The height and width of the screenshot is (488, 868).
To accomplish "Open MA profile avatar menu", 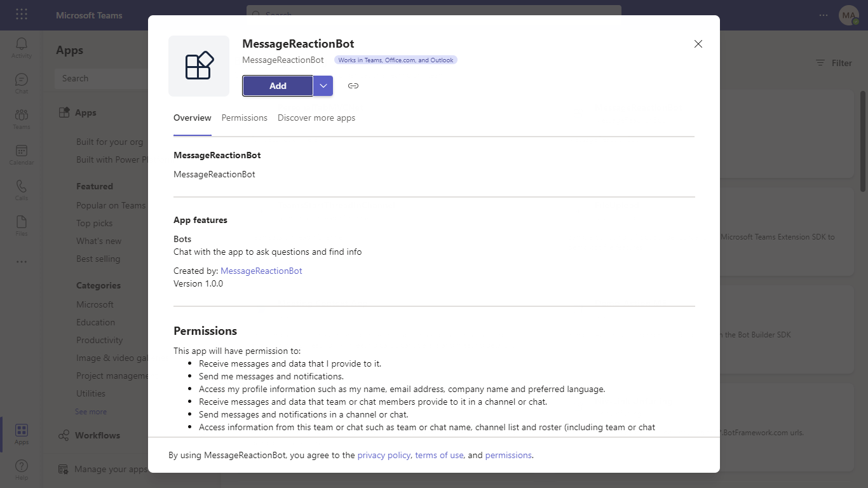I will (849, 15).
